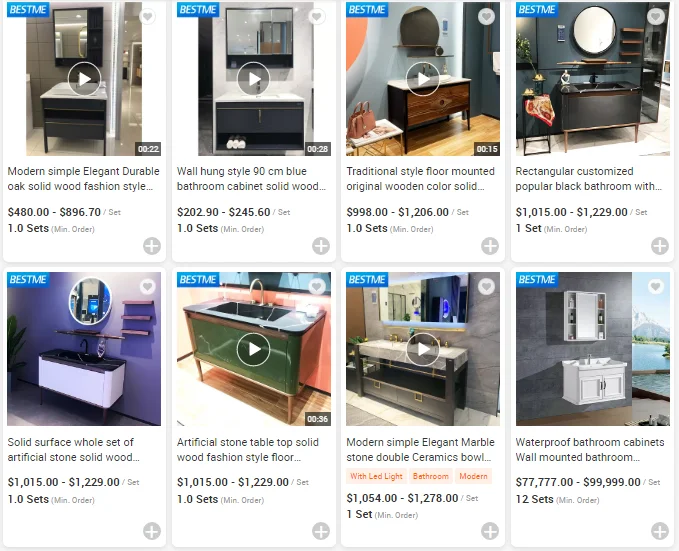Click plus icon on Artificial stone table top card
Image resolution: width=679 pixels, height=551 pixels.
[x=321, y=531]
